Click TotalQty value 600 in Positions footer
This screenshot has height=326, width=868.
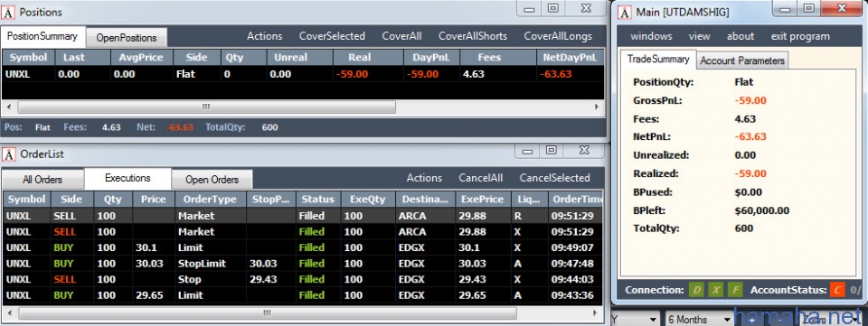coord(269,127)
